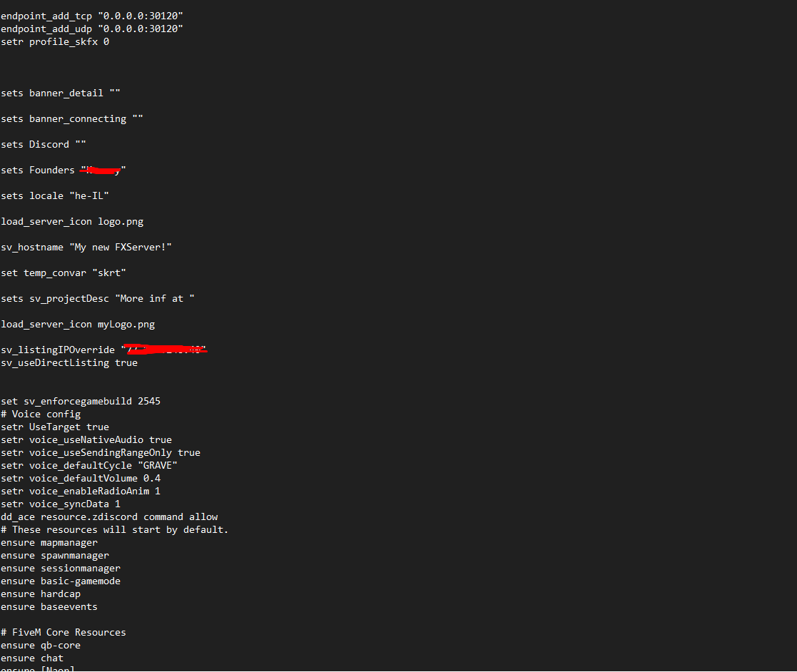This screenshot has width=797, height=672.
Task: Click the sv_projectDesc line
Action: (x=98, y=298)
